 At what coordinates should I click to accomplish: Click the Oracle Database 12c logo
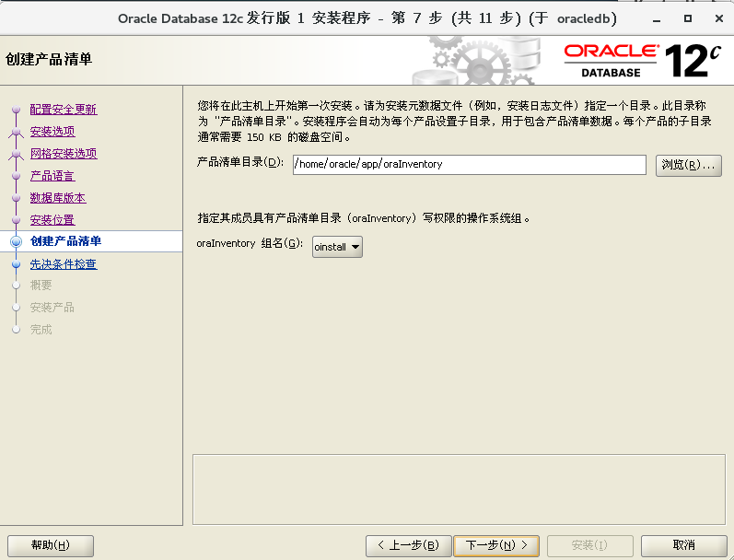[642, 61]
